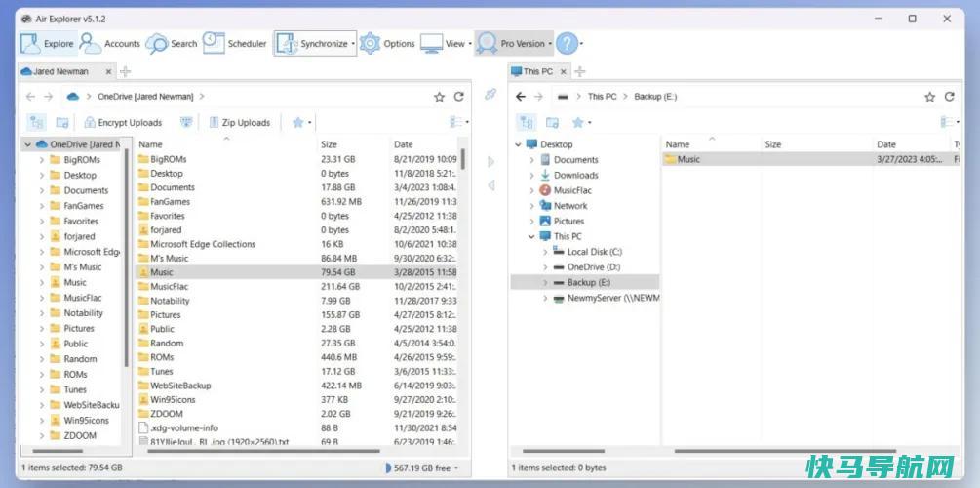Go back in the OneDrive pane

pos(30,97)
